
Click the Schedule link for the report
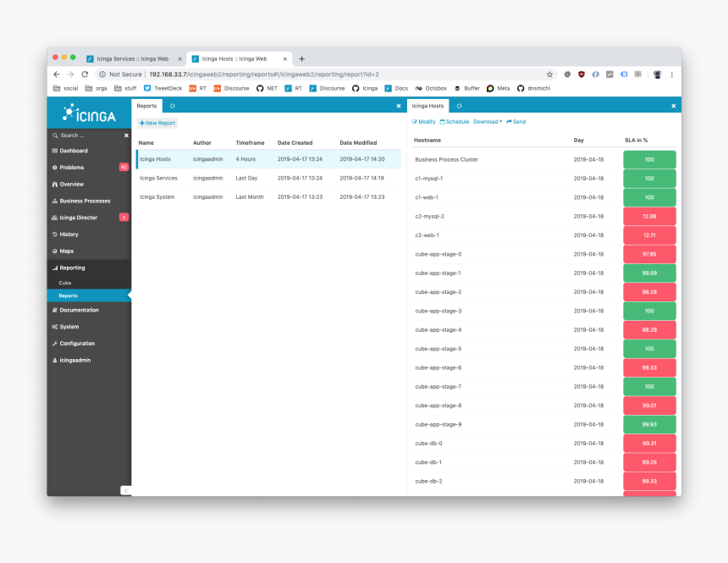coord(455,122)
